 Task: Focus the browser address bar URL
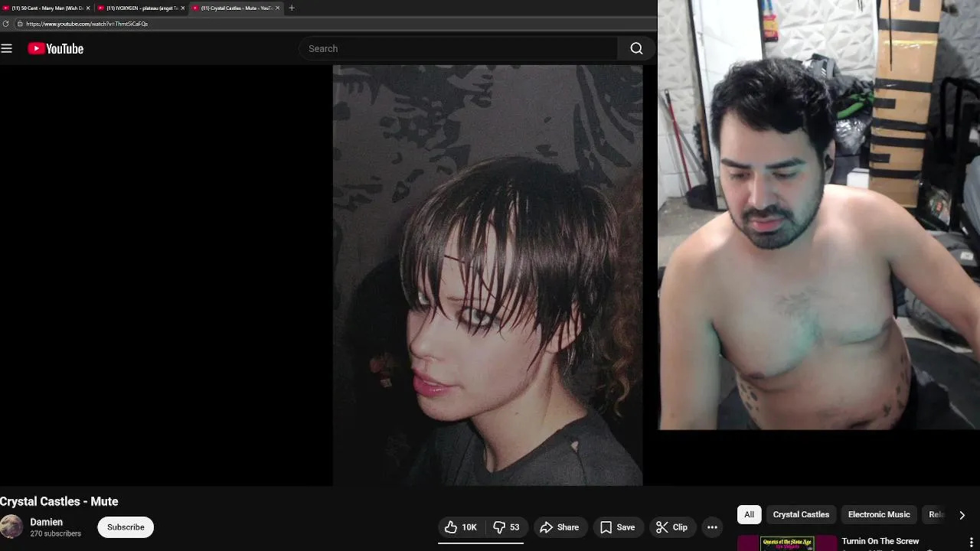87,24
